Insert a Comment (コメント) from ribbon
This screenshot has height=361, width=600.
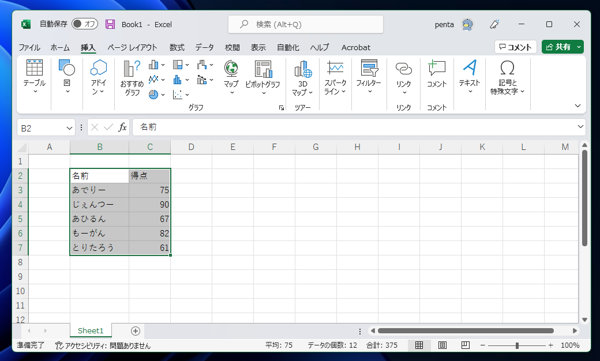point(437,74)
